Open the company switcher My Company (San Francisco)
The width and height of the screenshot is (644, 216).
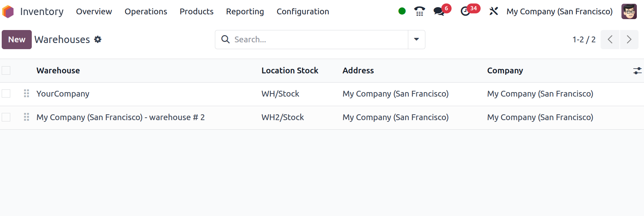coord(559,12)
